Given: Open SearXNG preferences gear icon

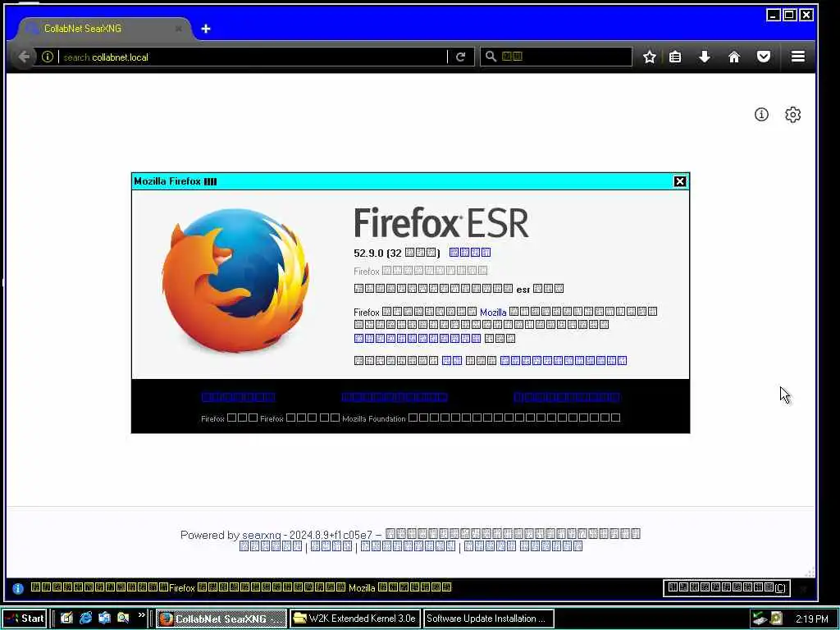Looking at the screenshot, I should (793, 115).
